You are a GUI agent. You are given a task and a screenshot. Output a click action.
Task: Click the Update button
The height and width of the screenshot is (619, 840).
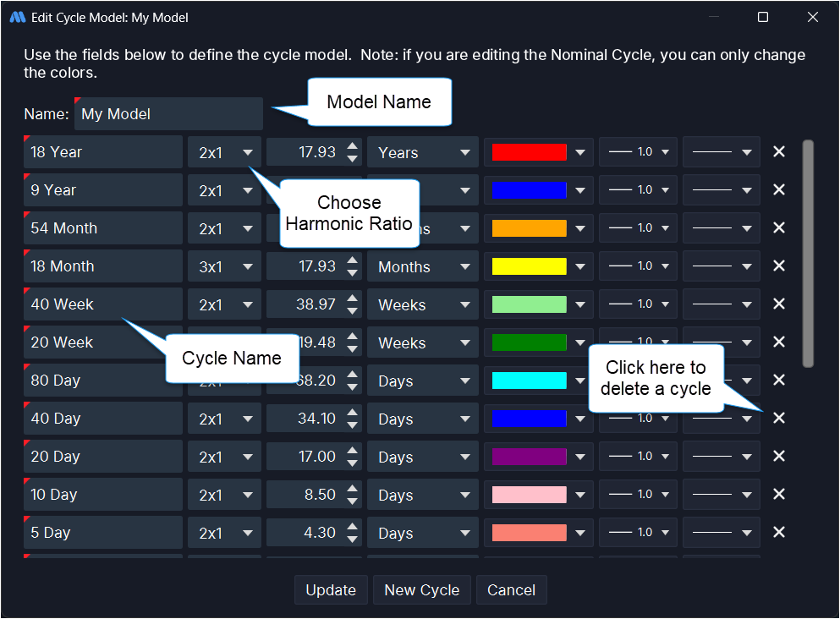tap(331, 590)
